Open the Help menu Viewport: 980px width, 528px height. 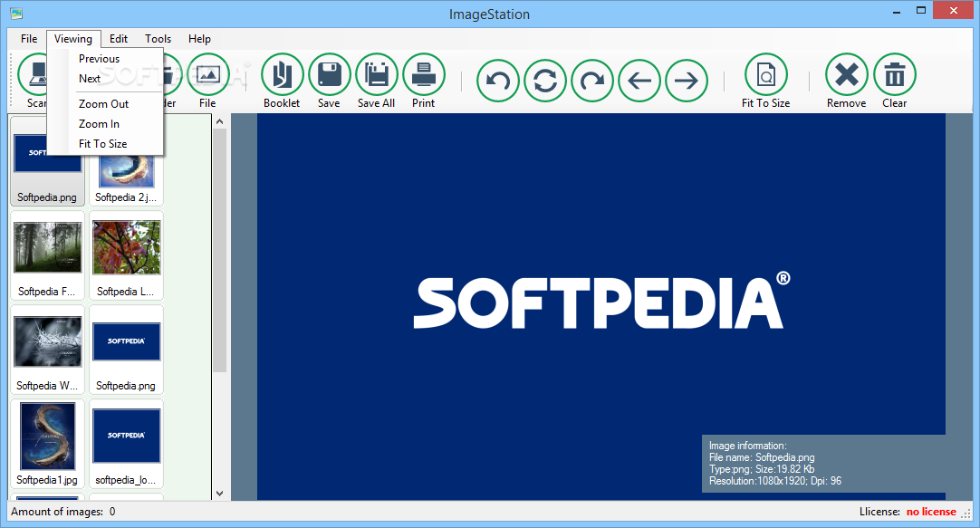[199, 39]
